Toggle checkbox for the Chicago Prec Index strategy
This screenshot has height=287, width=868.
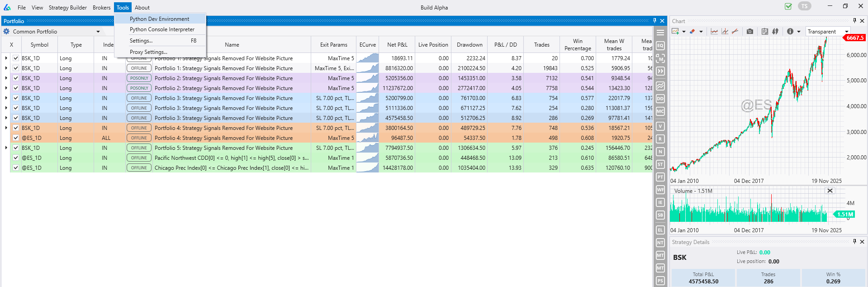(x=16, y=168)
